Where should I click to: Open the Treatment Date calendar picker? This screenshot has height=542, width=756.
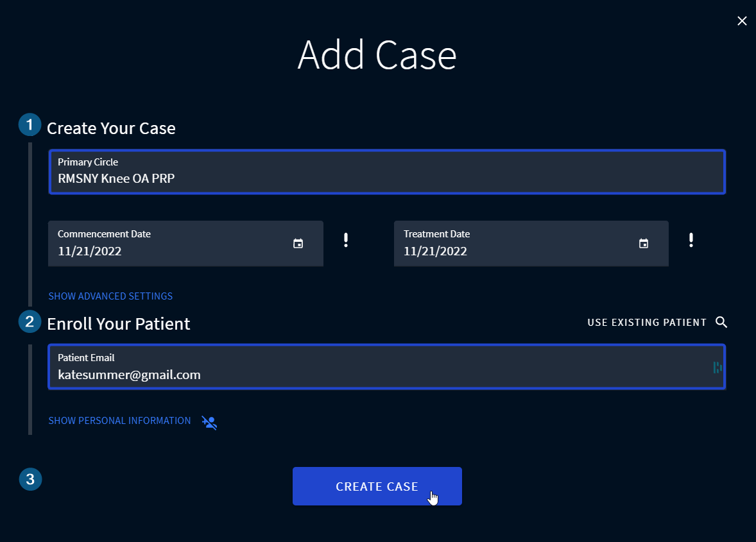644,244
